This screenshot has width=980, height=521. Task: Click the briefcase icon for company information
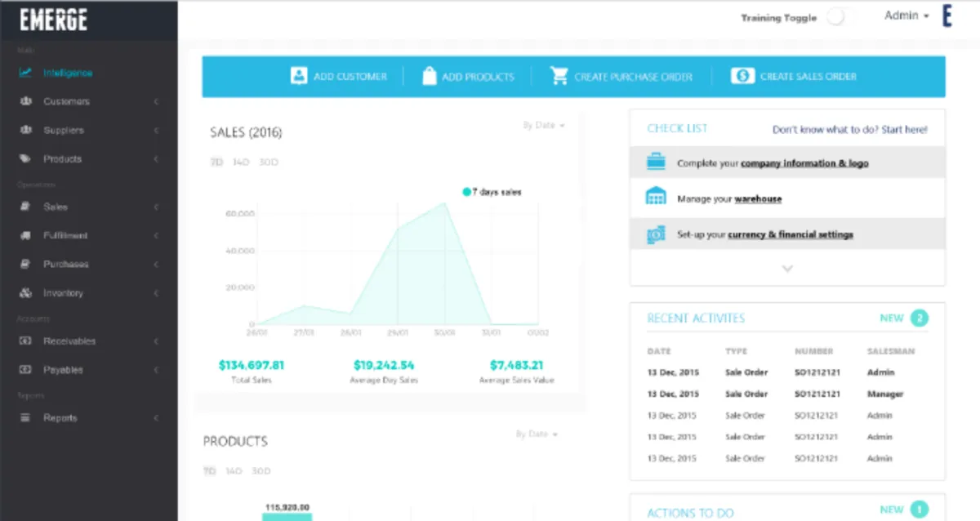click(656, 162)
